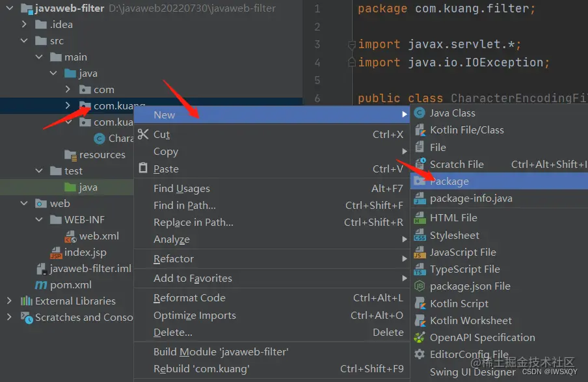588x382 pixels.
Task: Open the Analyze submenu
Action: pyautogui.click(x=272, y=239)
